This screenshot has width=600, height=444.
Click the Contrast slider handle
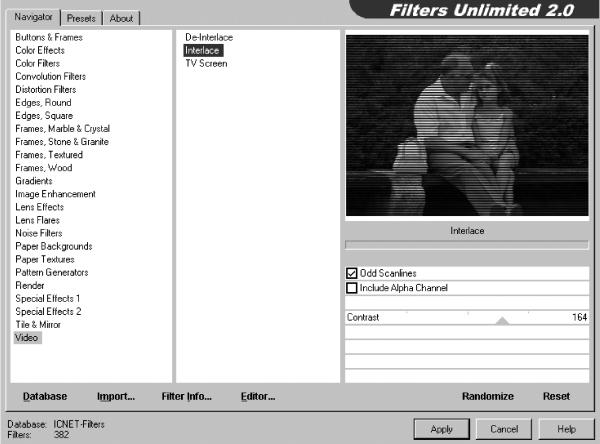[x=502, y=321]
